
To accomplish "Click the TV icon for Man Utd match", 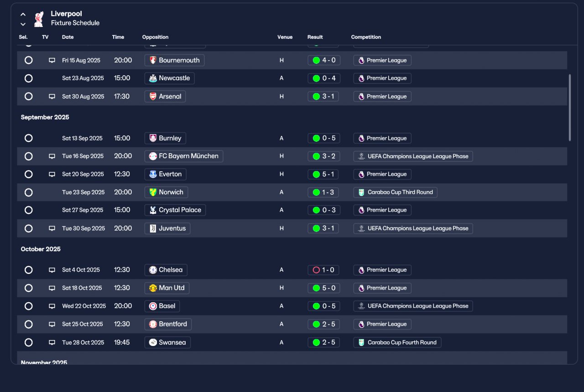I will pos(52,288).
